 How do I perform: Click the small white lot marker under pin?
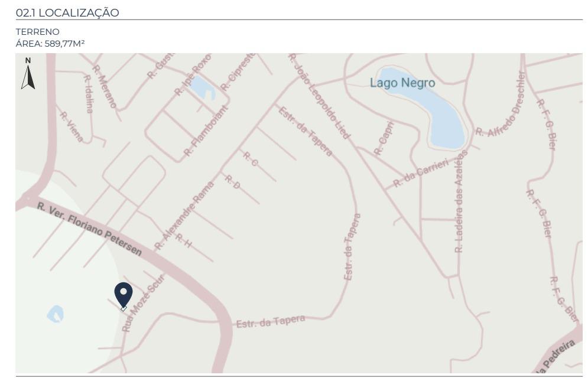click(124, 308)
